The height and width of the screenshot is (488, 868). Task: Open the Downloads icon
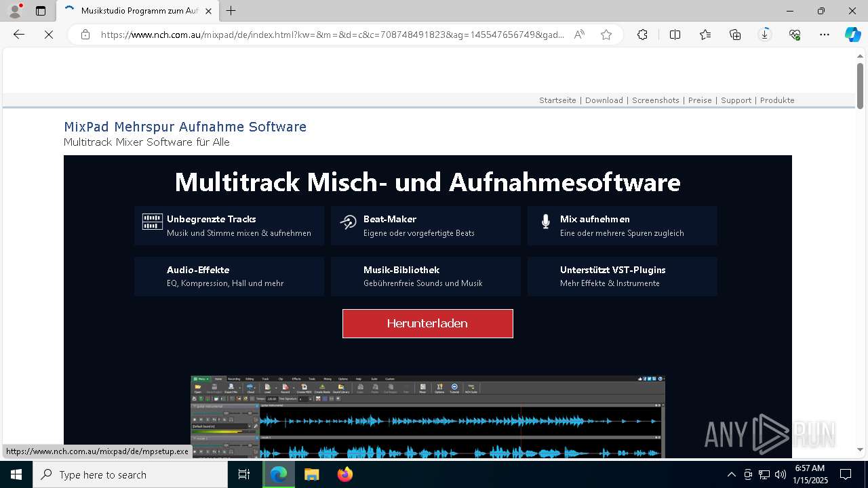765,35
